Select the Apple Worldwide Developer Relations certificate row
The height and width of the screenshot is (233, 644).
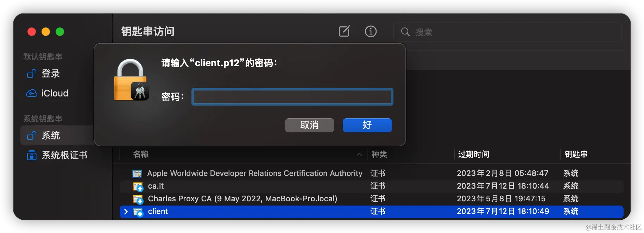point(371,173)
